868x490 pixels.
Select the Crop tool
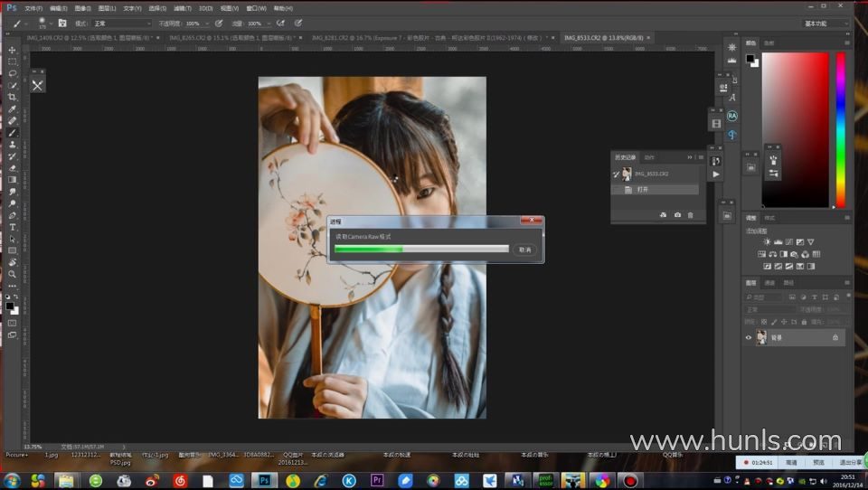[x=12, y=97]
